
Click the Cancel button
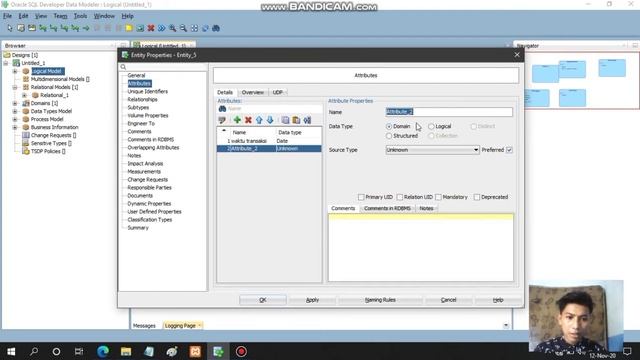click(x=448, y=300)
